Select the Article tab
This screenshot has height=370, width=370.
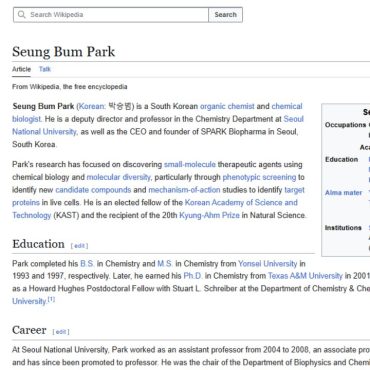click(21, 69)
